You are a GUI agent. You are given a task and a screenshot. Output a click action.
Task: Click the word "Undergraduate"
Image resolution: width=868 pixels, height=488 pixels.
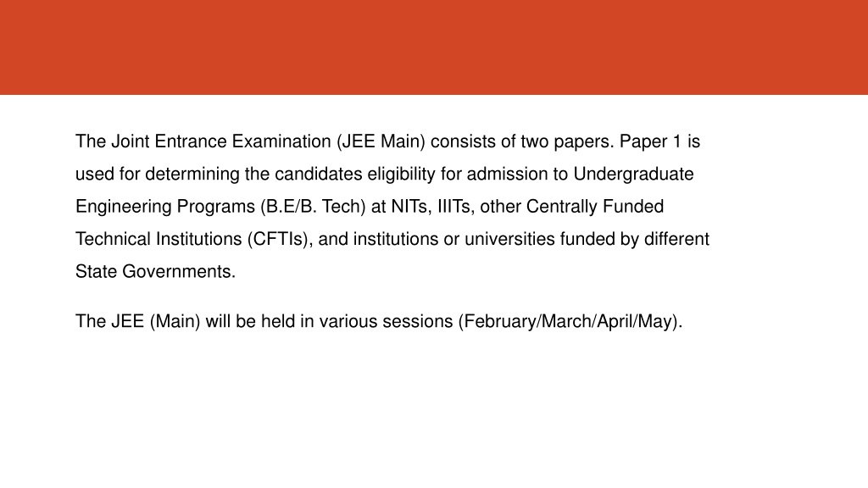coord(633,175)
